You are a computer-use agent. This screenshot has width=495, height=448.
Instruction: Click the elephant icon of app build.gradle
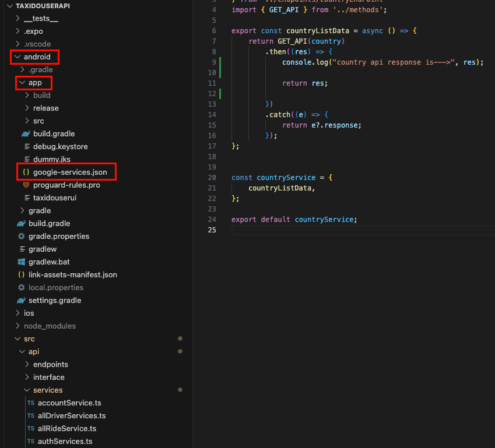[26, 134]
